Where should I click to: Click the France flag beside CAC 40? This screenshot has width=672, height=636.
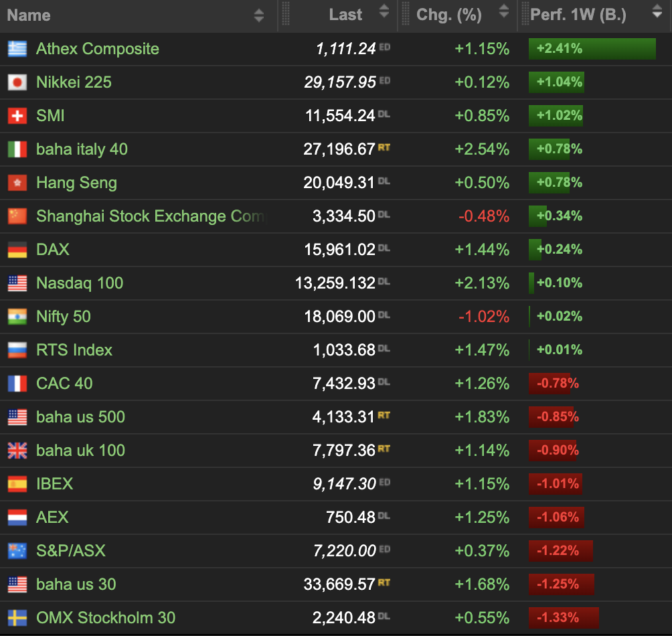click(x=17, y=384)
